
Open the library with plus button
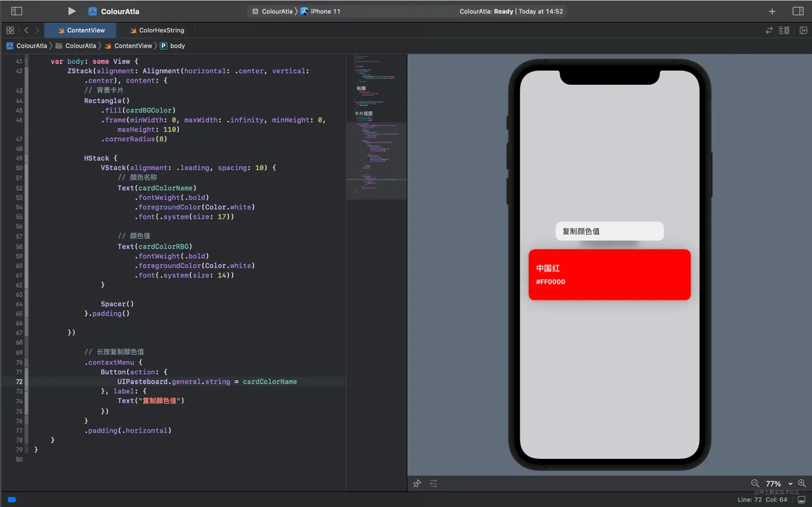coord(772,11)
